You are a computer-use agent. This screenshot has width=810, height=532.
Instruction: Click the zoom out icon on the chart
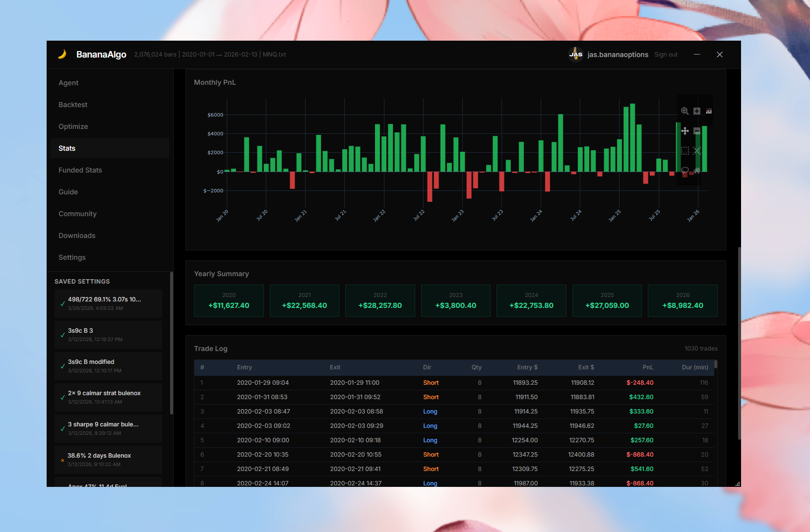[697, 130]
